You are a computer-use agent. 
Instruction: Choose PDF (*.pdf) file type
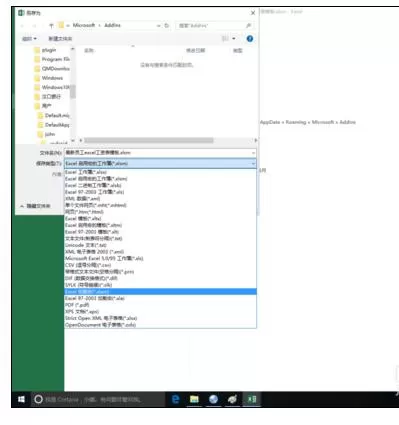pos(160,305)
